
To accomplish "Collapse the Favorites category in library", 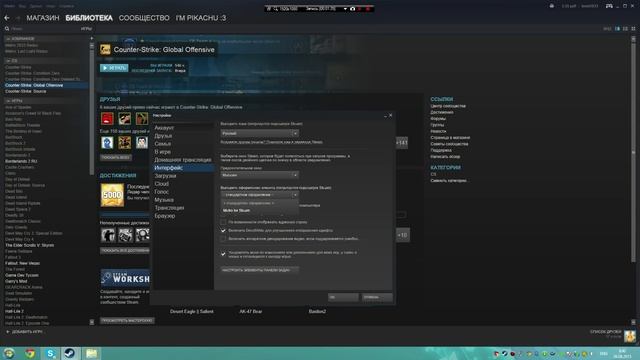I will [x=8, y=39].
